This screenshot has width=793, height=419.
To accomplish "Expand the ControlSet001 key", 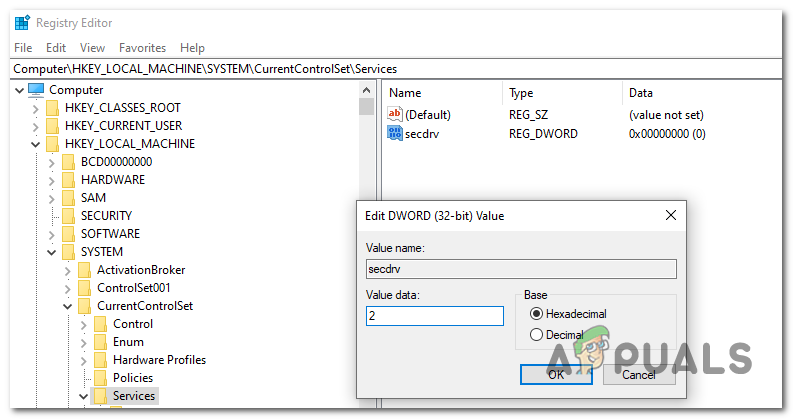I will tap(68, 289).
